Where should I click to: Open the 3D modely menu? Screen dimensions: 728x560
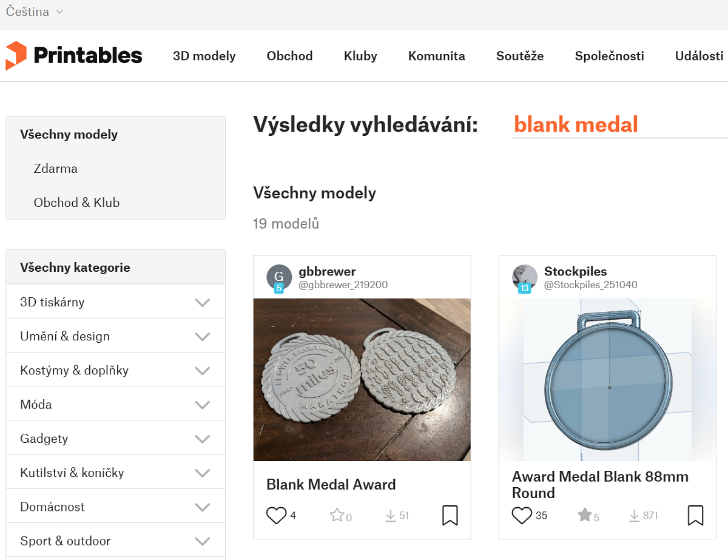(204, 56)
